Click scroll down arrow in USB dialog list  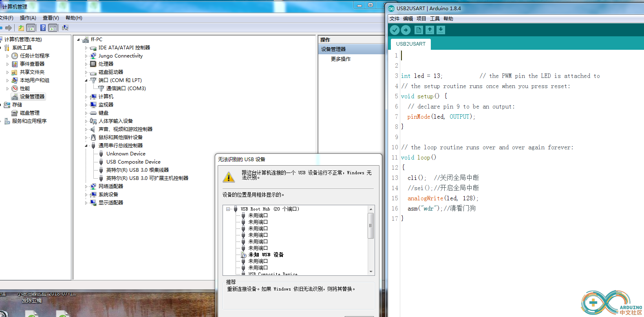coord(371,271)
